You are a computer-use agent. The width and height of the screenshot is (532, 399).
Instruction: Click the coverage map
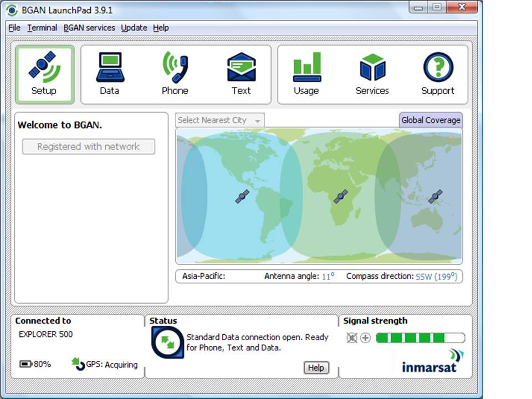pos(319,196)
